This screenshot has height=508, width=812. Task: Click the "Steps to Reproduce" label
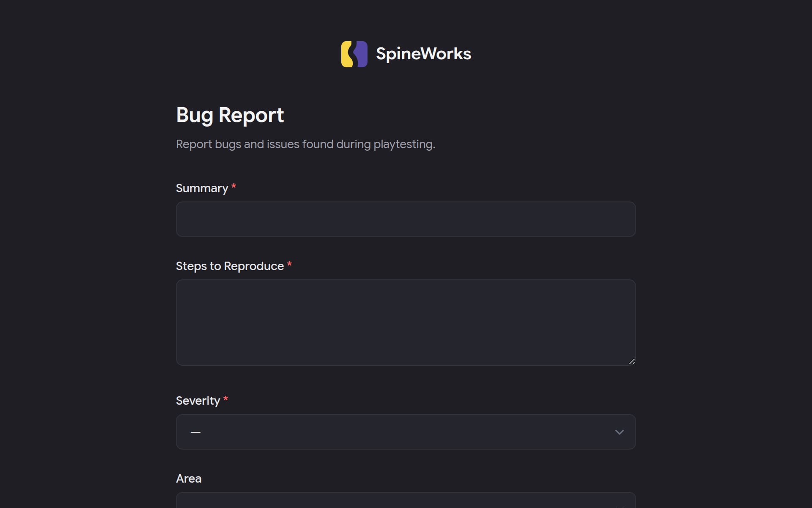tap(230, 266)
